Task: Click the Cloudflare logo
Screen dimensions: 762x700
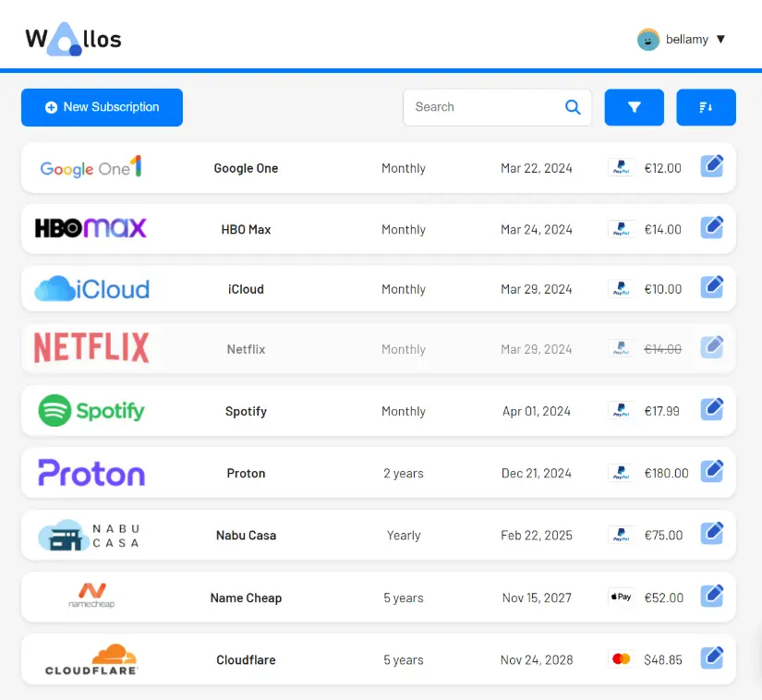Action: click(91, 659)
